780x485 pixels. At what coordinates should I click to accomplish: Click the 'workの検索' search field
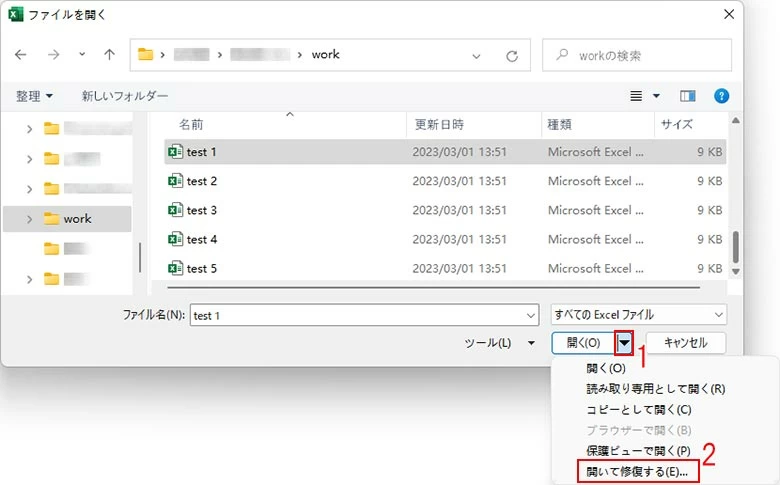click(x=637, y=55)
